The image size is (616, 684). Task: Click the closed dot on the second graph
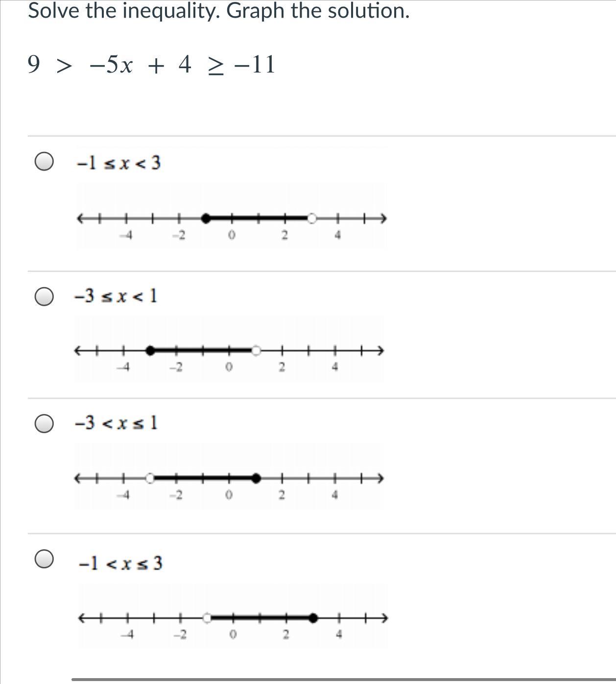pos(150,350)
